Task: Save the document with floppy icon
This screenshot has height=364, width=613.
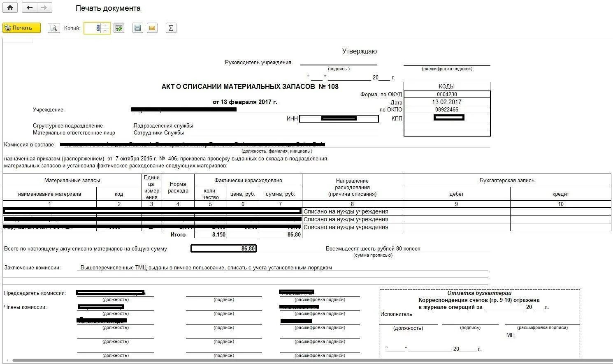Action: pos(138,28)
